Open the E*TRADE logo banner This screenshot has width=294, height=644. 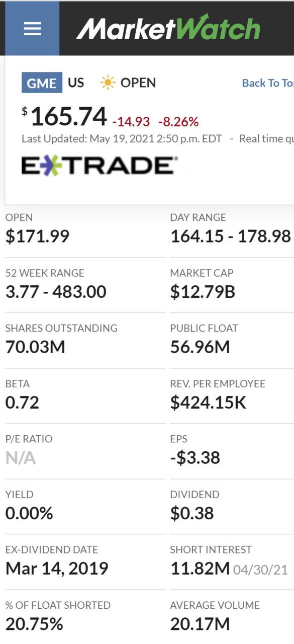click(100, 166)
